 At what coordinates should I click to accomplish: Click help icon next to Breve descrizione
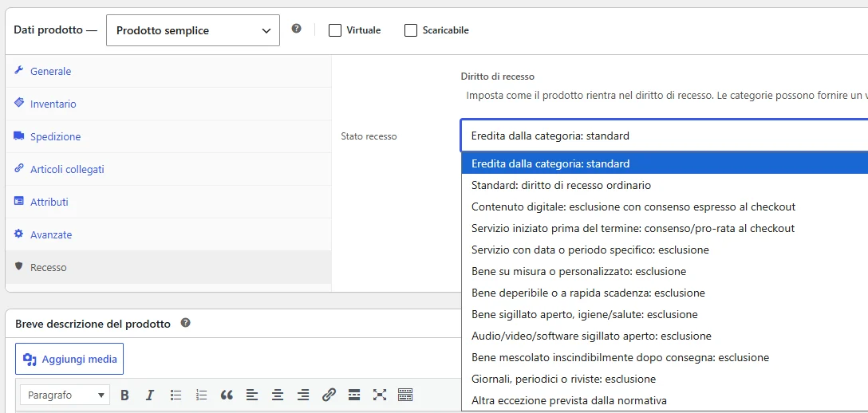tap(186, 323)
